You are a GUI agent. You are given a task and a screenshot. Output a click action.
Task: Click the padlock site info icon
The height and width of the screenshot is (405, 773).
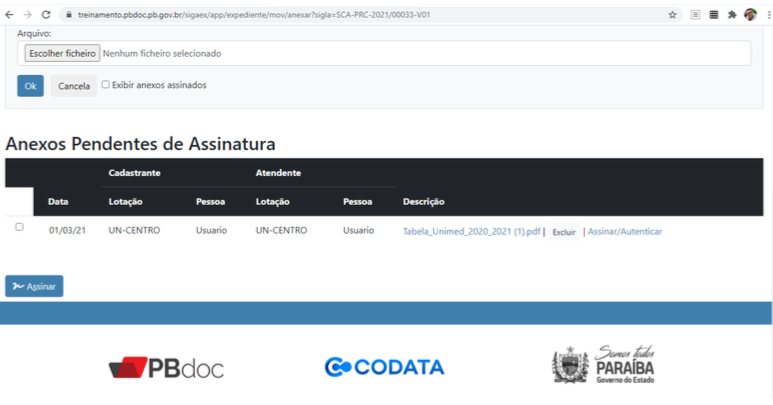68,15
